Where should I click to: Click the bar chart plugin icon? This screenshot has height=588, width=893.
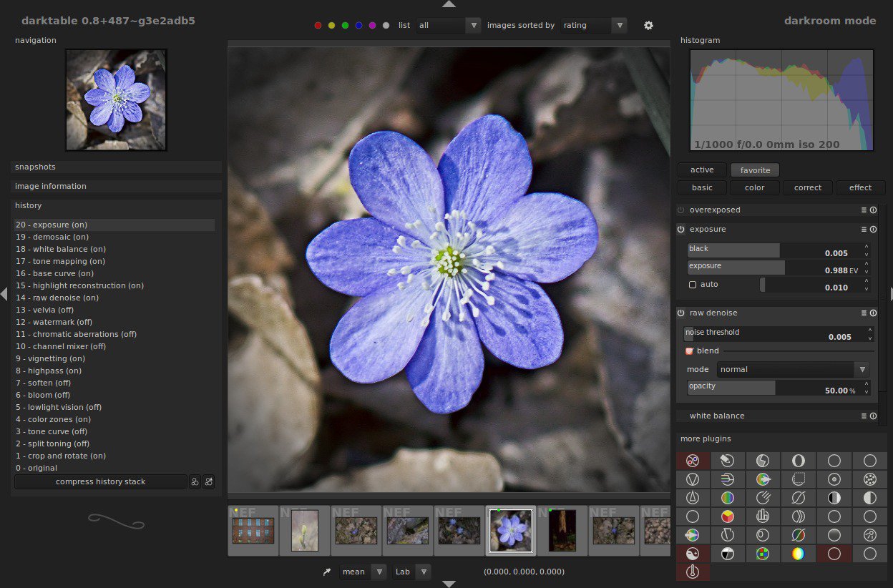point(763,516)
